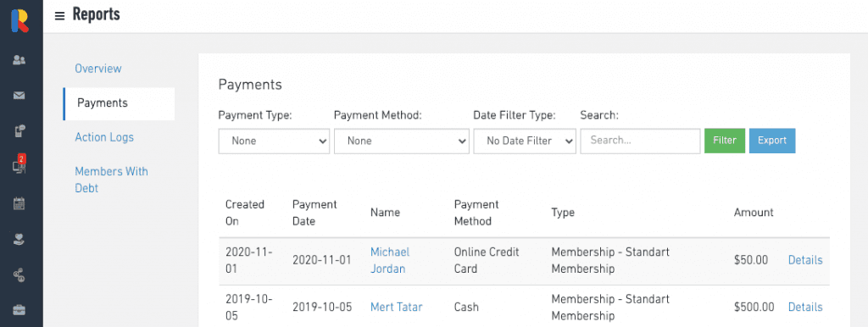Click the Payments heading above the filters
The width and height of the screenshot is (868, 327).
pos(250,85)
